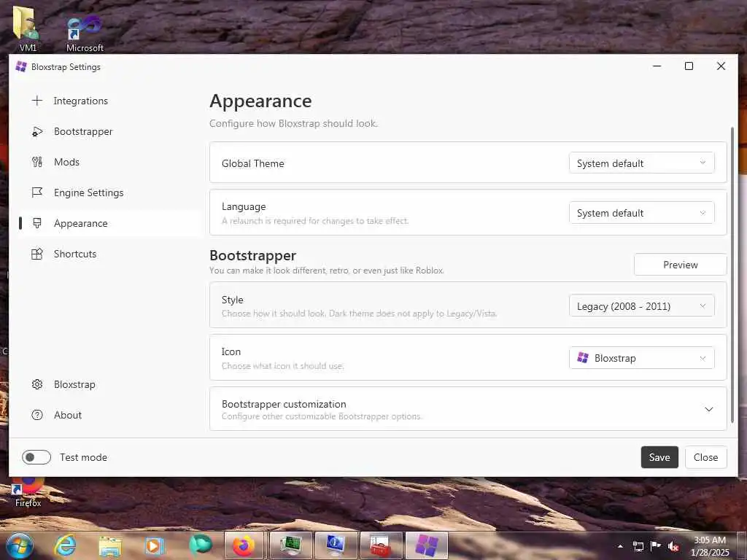Click the Appearance paintbrush icon
Screen dimensions: 747x560
(x=37, y=223)
